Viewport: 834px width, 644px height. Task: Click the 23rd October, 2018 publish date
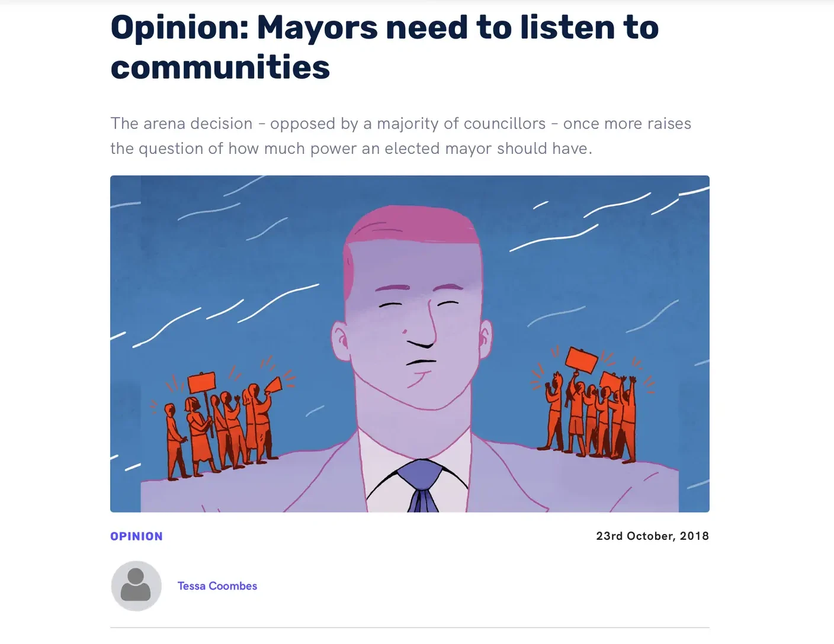pos(652,536)
